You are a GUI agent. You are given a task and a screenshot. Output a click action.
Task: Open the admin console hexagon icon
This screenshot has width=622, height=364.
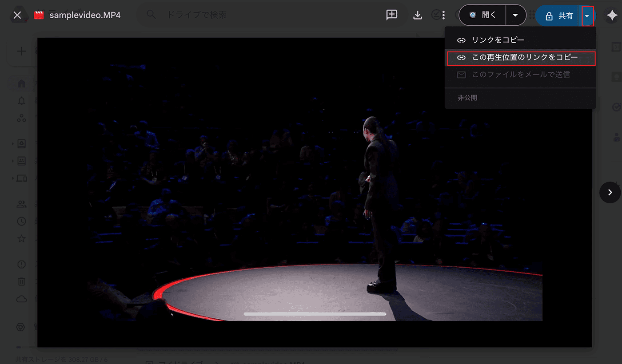coord(20,328)
